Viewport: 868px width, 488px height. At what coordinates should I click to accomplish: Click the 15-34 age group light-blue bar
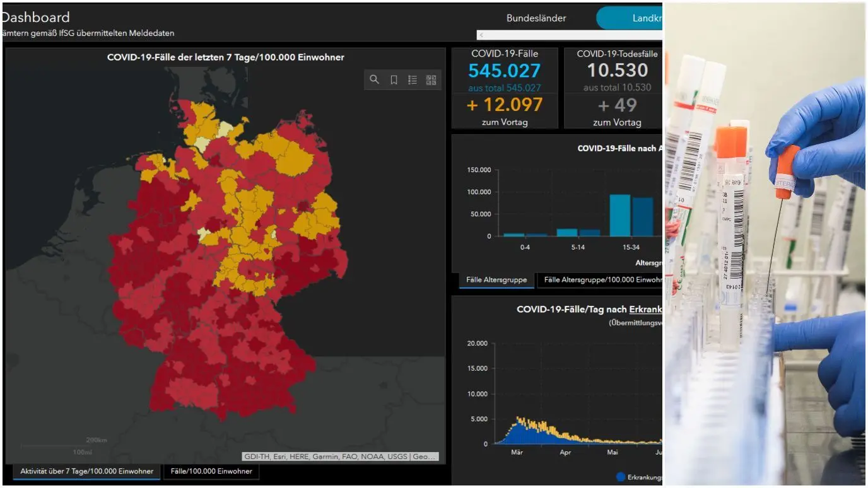619,215
